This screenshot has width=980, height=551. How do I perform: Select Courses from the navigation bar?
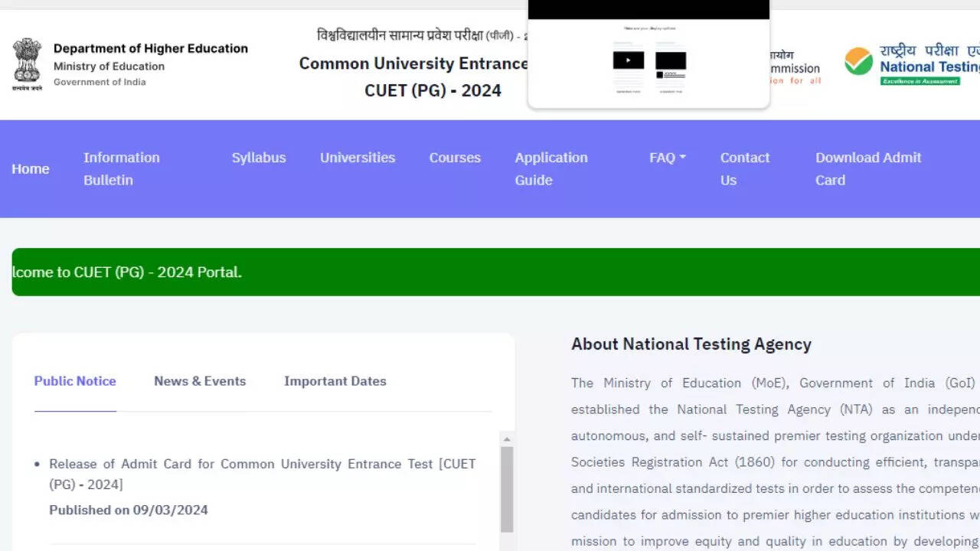455,158
